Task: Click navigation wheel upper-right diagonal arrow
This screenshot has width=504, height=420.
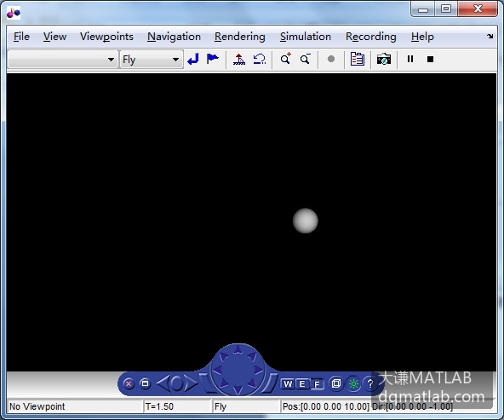Action: coord(252,356)
